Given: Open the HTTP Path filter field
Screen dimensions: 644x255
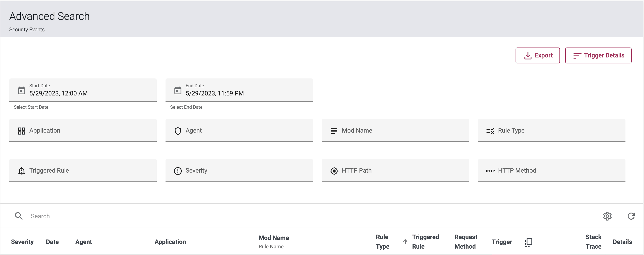Looking at the screenshot, I should [395, 170].
